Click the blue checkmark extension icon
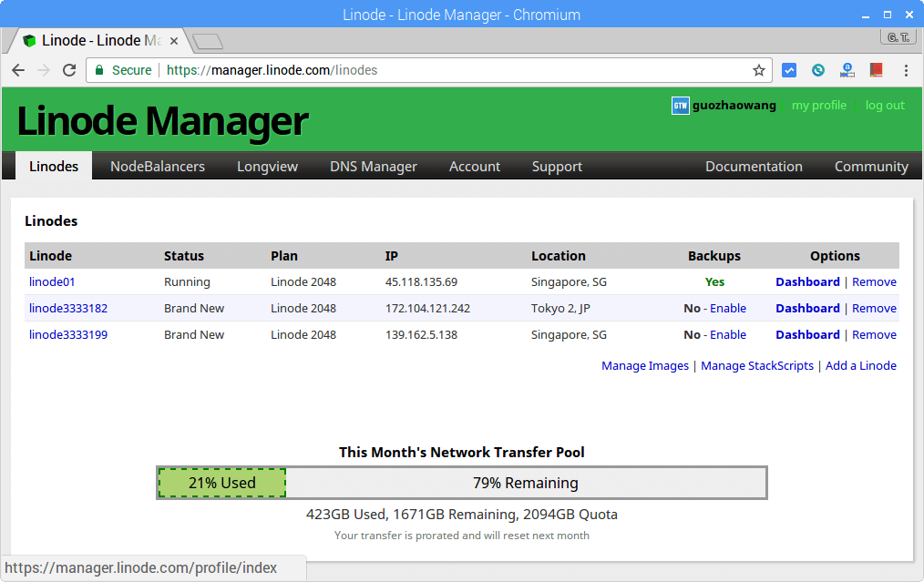The height and width of the screenshot is (582, 924). tap(789, 70)
